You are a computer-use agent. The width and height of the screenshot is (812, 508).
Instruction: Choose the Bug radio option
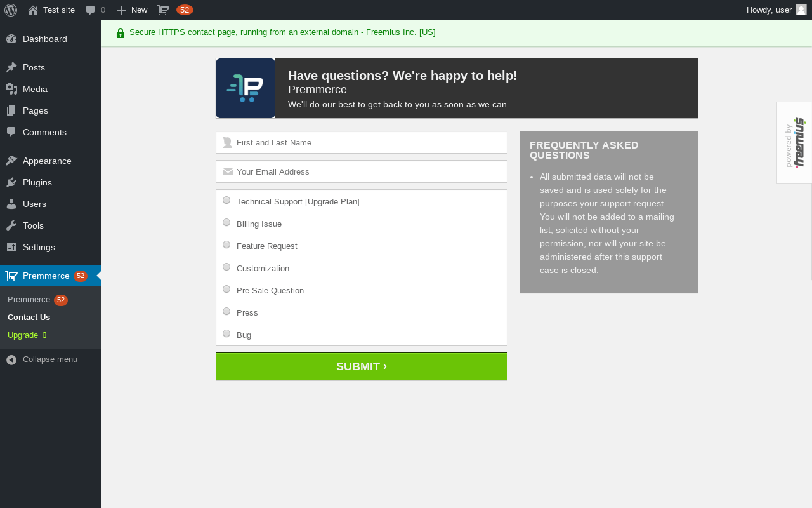pyautogui.click(x=226, y=334)
